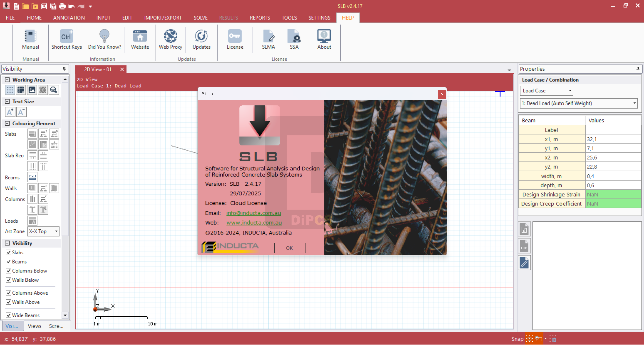
Task: Decrease text size with the A- icon
Action: pos(21,112)
